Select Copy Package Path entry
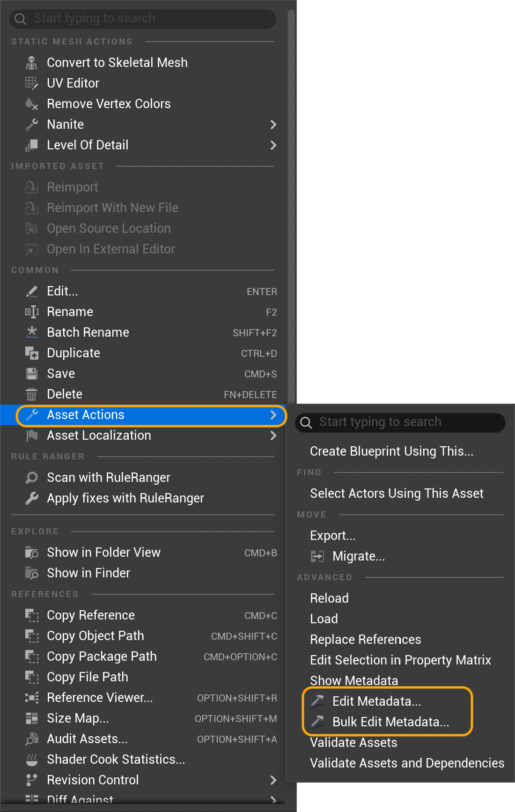515x812 pixels. click(x=102, y=657)
